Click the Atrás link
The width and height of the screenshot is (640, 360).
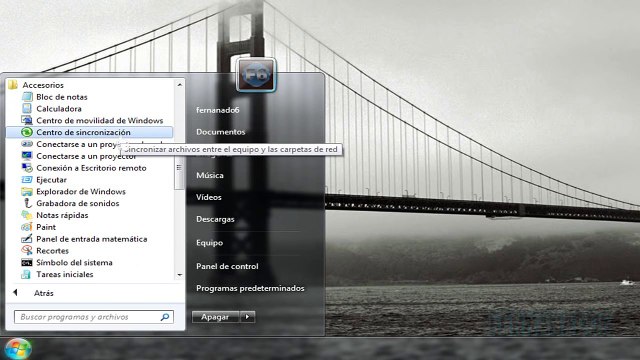(x=44, y=293)
